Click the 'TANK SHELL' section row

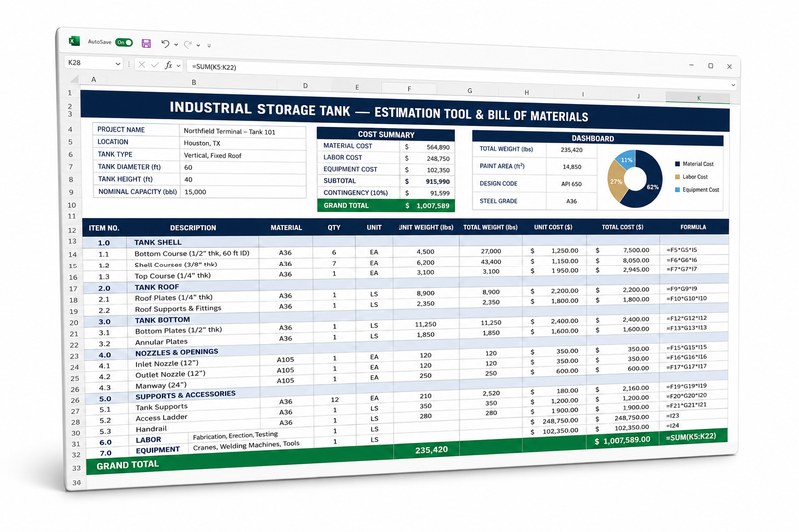point(405,241)
